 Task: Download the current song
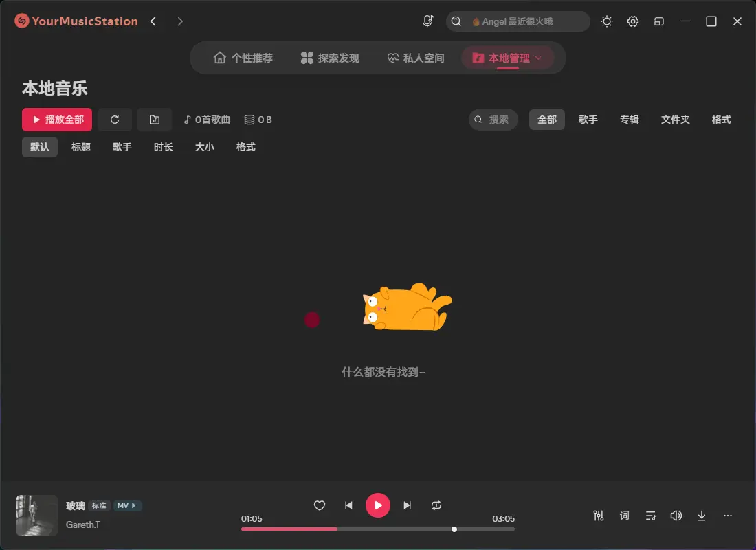coord(702,516)
